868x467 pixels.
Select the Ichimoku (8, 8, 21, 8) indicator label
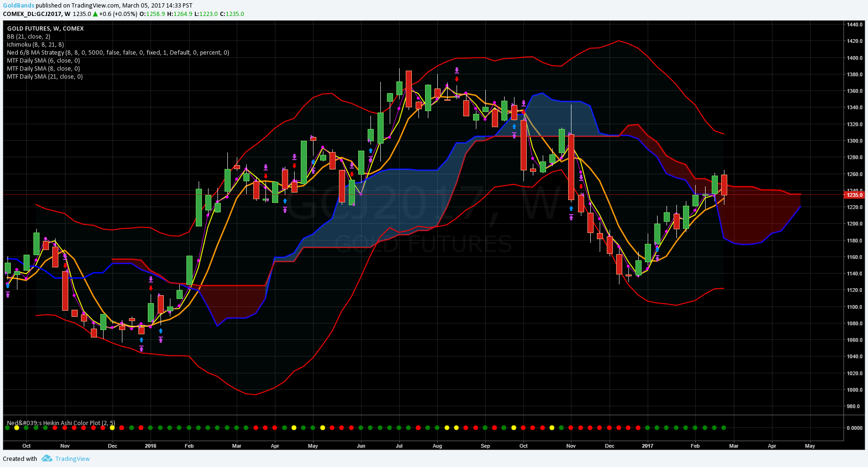[35, 45]
